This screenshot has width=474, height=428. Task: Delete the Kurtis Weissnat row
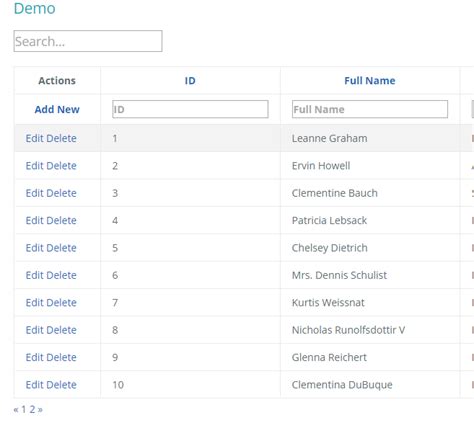61,303
